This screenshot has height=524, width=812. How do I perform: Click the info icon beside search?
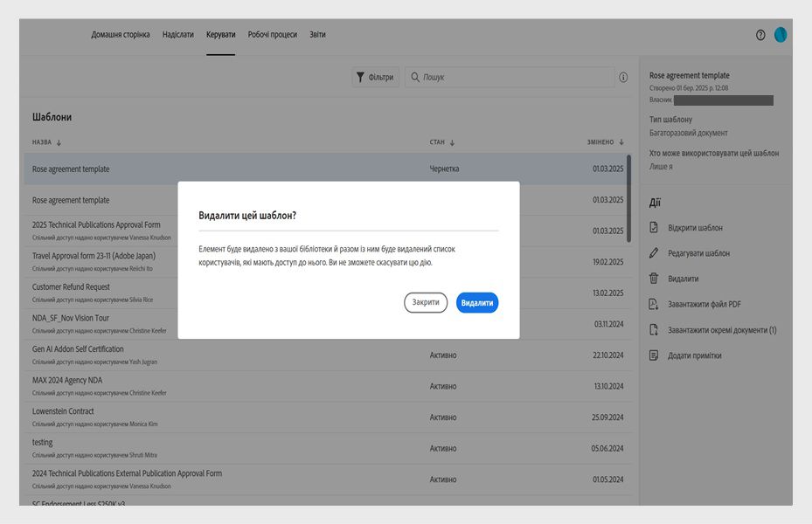(623, 77)
